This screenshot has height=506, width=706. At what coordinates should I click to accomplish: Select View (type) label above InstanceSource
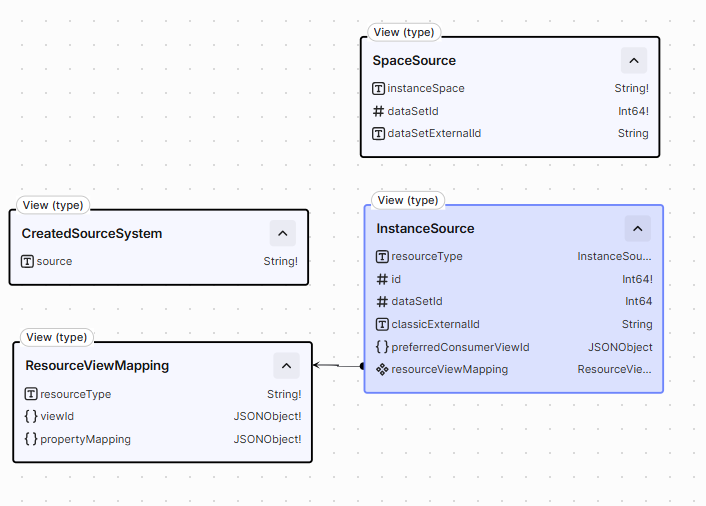tap(408, 200)
